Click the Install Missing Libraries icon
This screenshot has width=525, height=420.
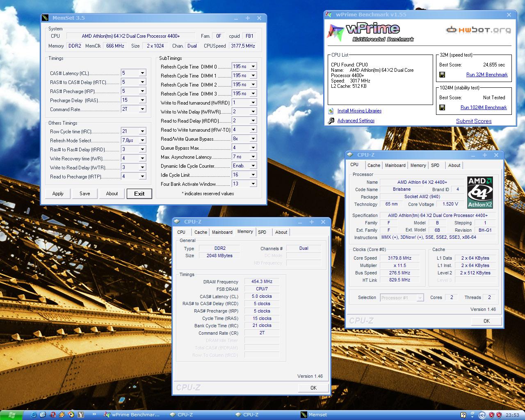331,111
